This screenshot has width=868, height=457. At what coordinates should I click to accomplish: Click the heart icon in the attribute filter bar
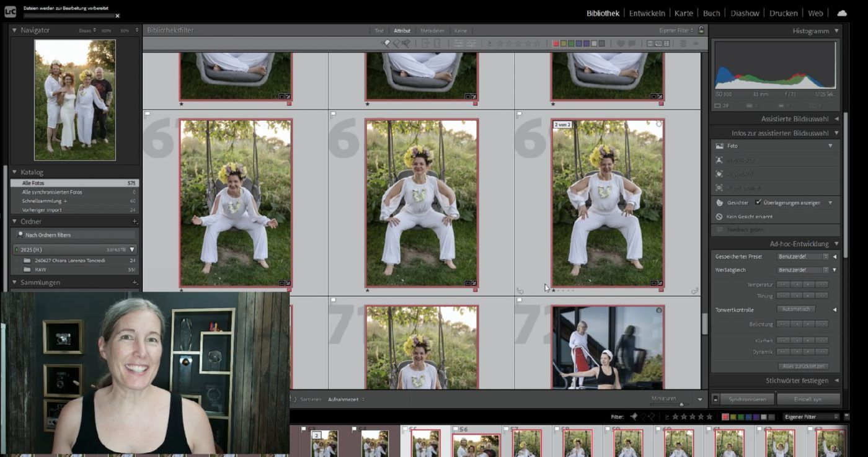[x=620, y=43]
